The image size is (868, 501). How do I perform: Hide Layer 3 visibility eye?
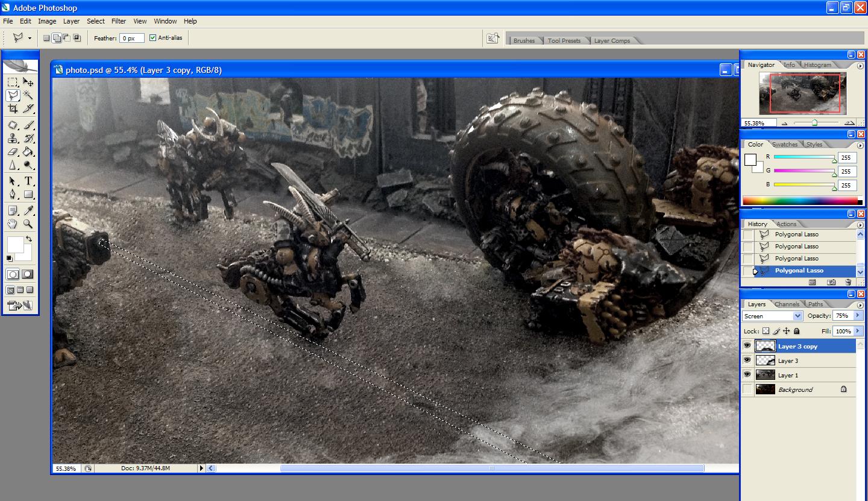coord(747,361)
